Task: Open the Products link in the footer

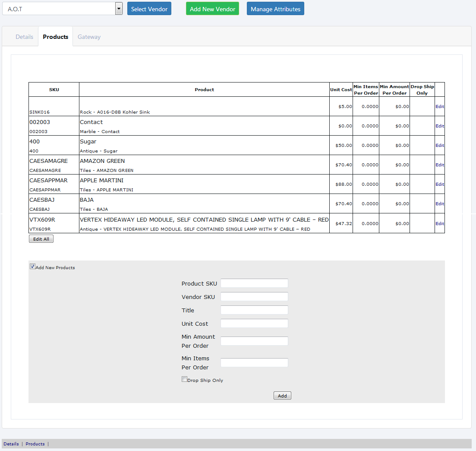Action: (35, 444)
